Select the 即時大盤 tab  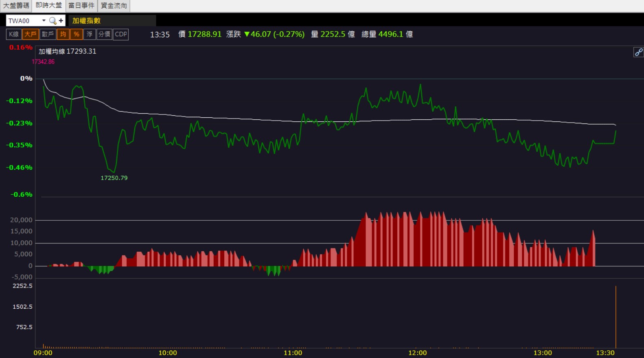(x=49, y=6)
